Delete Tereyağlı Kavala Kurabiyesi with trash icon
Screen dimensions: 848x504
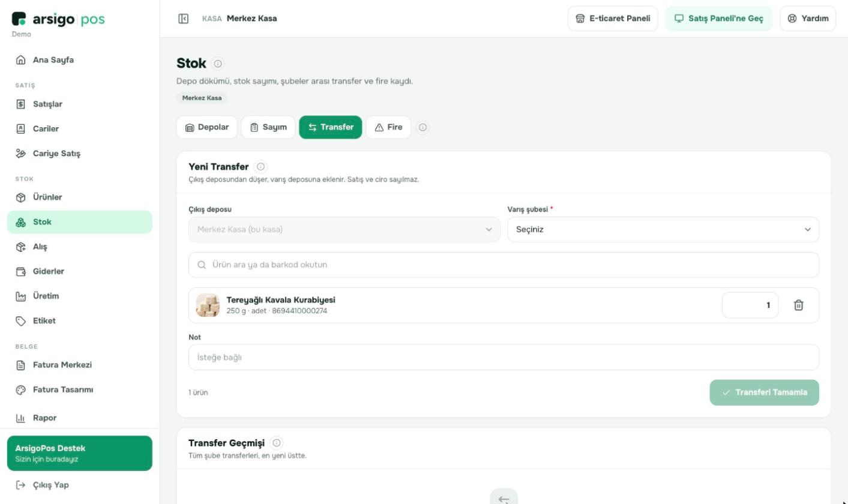click(x=799, y=305)
